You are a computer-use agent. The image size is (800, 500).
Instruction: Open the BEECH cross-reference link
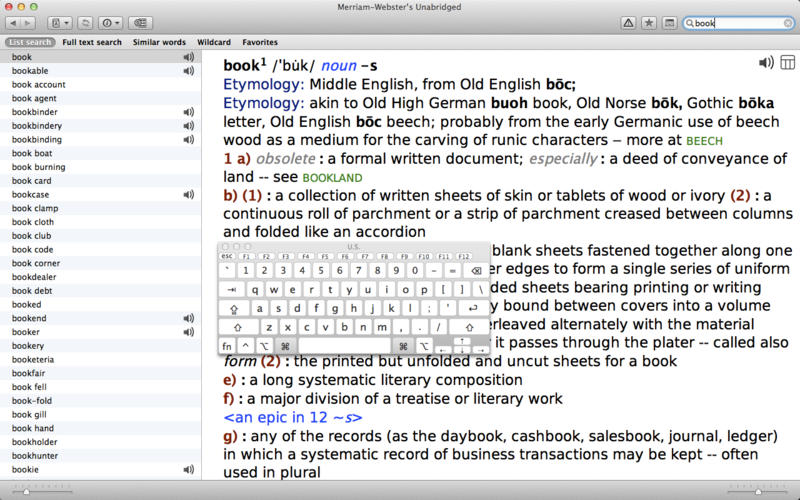(x=704, y=141)
